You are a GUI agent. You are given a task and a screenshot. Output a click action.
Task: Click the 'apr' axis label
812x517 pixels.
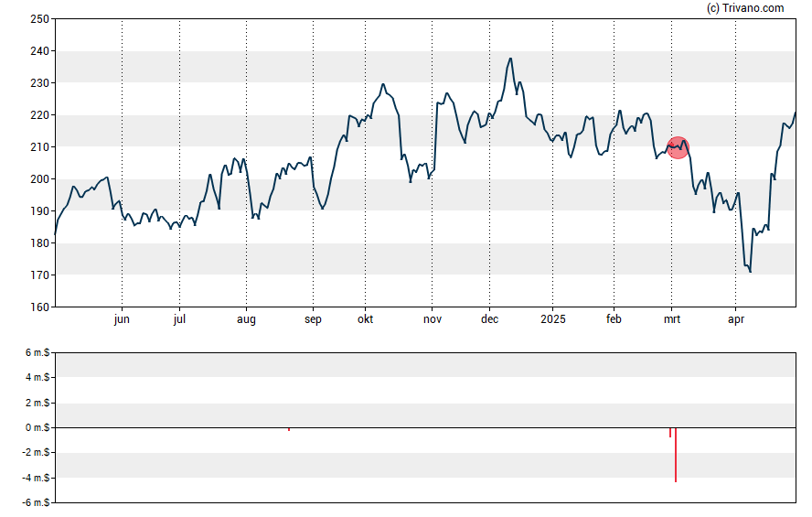(x=736, y=319)
